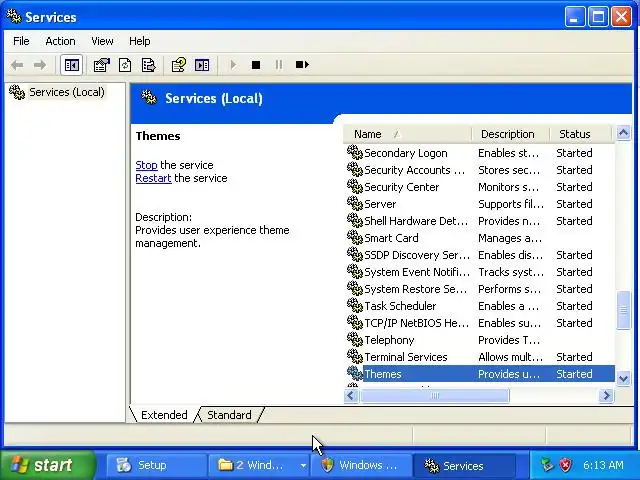Image resolution: width=640 pixels, height=480 pixels.
Task: Click the Back arrow in toolbar
Action: click(17, 65)
